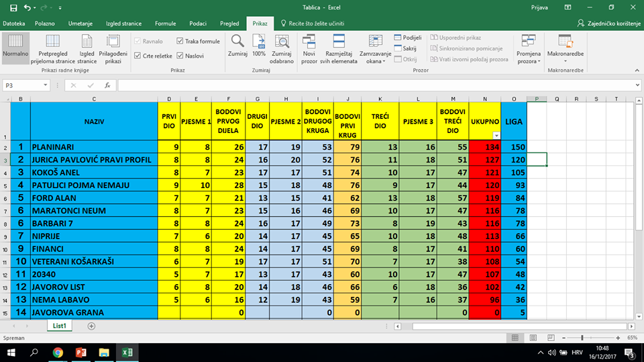Click Razmjestaj svih elemenata icon
644x362 pixels.
[341, 43]
